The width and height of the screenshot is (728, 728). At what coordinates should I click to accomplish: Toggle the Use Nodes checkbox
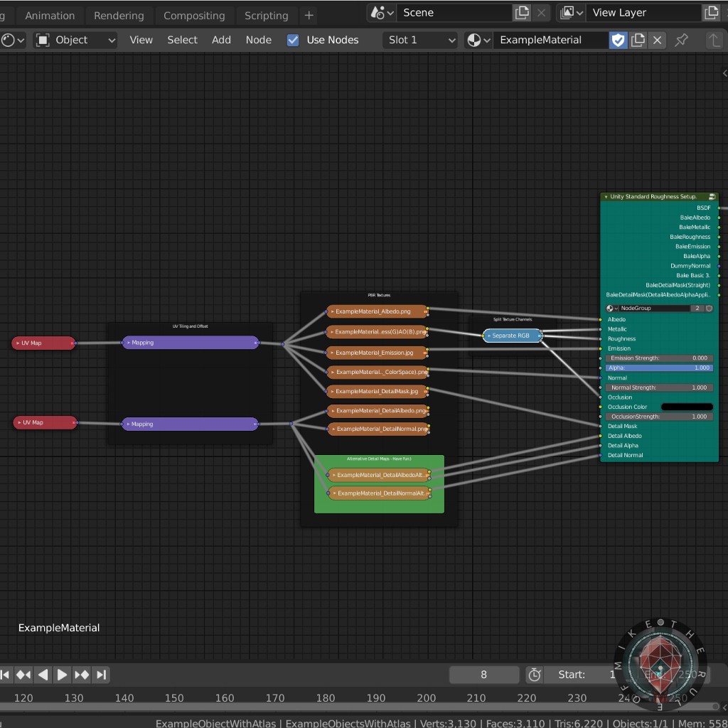(293, 40)
